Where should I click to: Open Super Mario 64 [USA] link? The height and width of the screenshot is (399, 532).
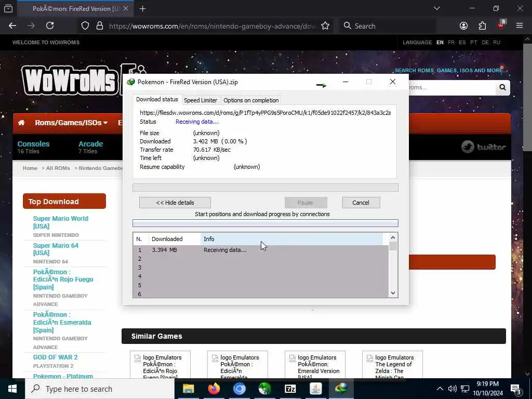(x=56, y=249)
